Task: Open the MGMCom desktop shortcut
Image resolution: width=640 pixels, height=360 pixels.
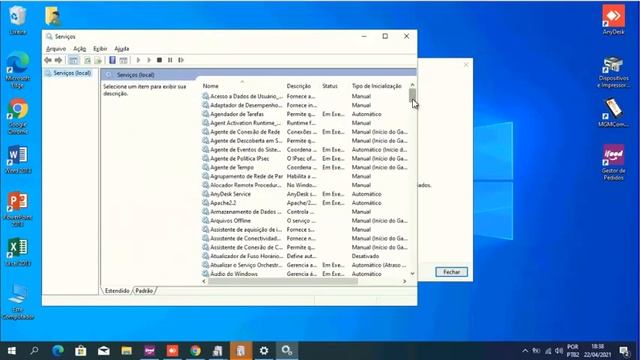Action: 613,112
